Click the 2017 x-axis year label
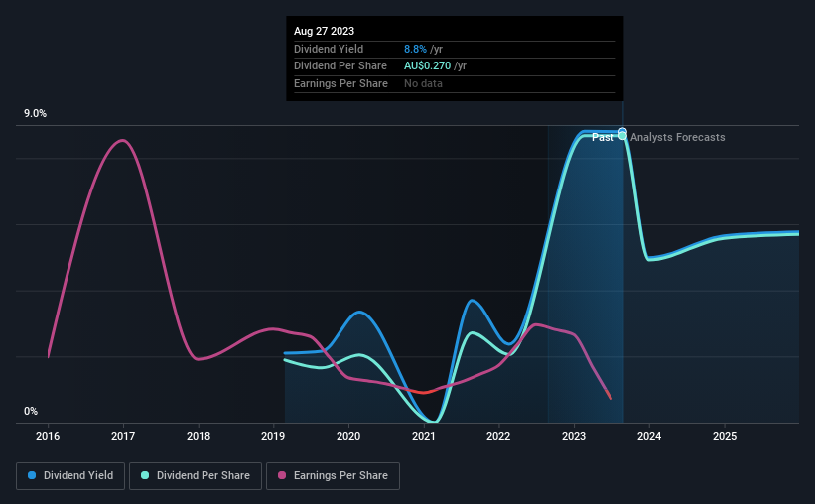 123,436
